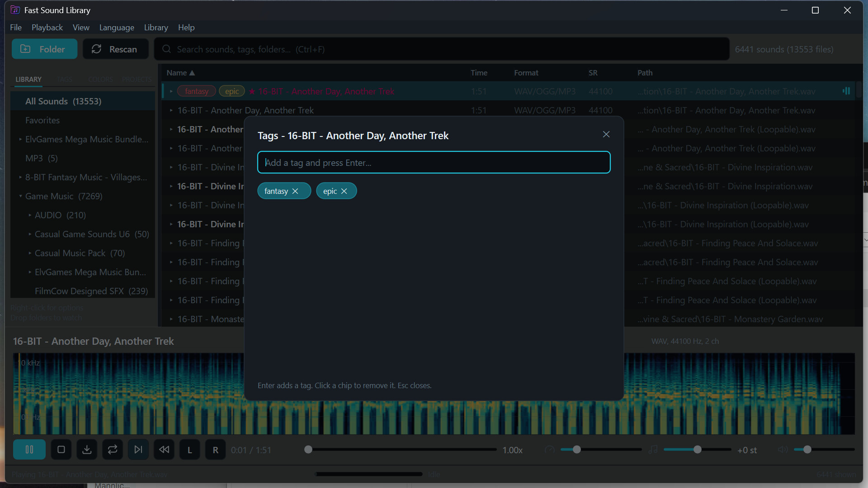
Task: Click the download/export icon in transport bar
Action: (x=87, y=450)
